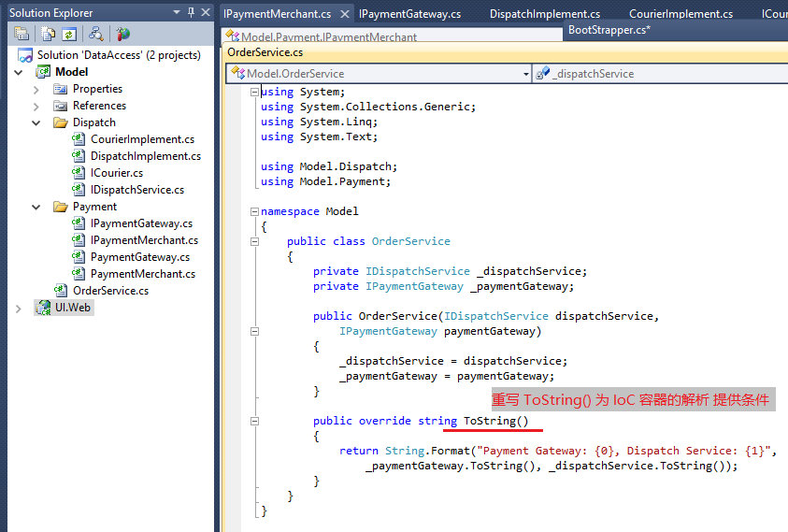Switch to the DispatchImplement.cs tab

pyautogui.click(x=545, y=14)
